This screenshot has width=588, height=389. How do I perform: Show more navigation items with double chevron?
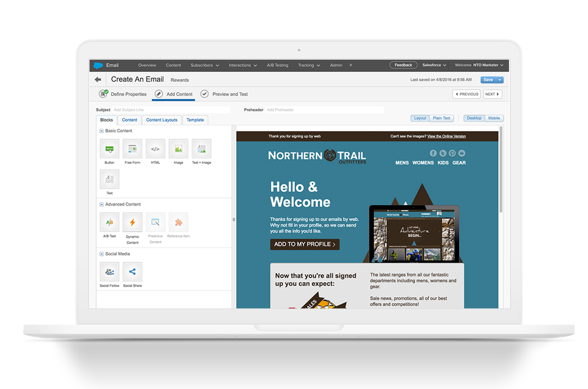click(x=351, y=65)
